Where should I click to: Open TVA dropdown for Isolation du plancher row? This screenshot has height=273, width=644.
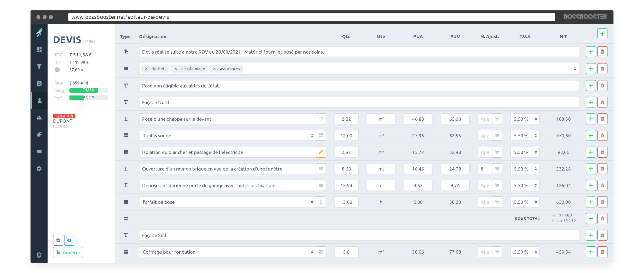(525, 152)
